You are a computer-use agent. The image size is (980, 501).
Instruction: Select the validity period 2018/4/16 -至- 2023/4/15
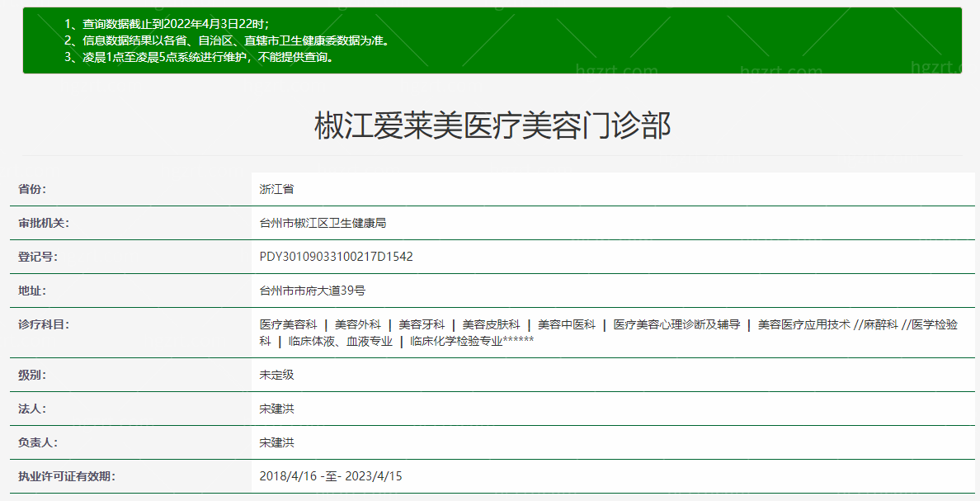click(331, 476)
